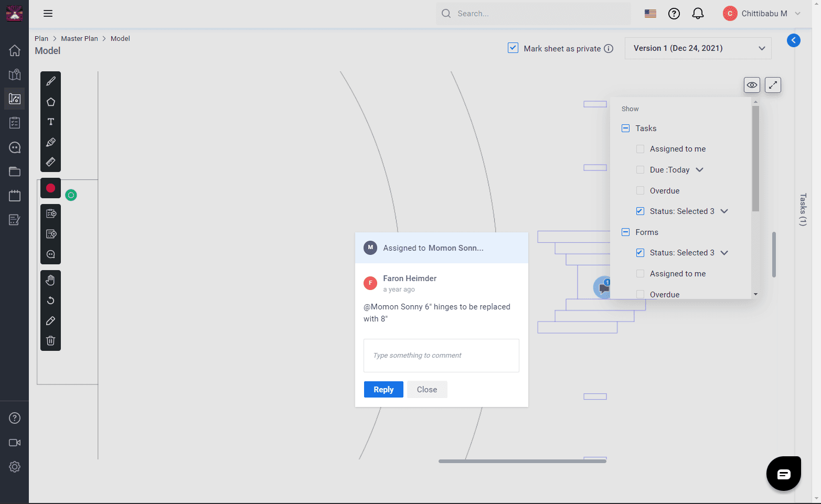The image size is (821, 504).
Task: Open Forms Status: Selected 3 dropdown arrow
Action: (x=724, y=253)
